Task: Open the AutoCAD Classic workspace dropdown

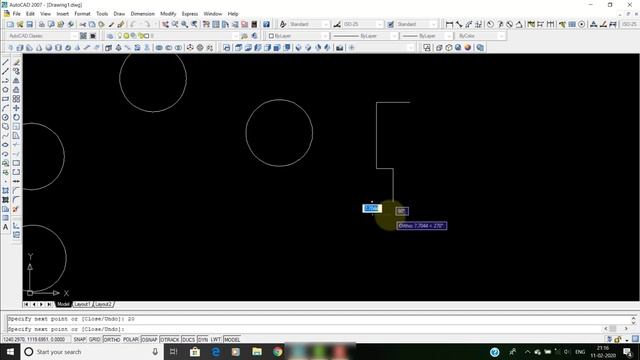Action: click(x=42, y=36)
